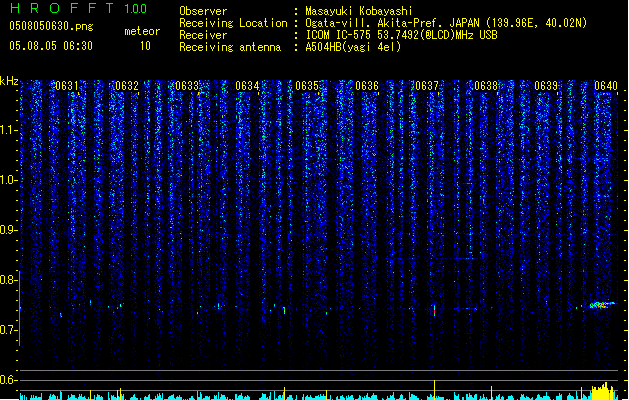
Task: Click the meteor count value 10
Action: [145, 46]
